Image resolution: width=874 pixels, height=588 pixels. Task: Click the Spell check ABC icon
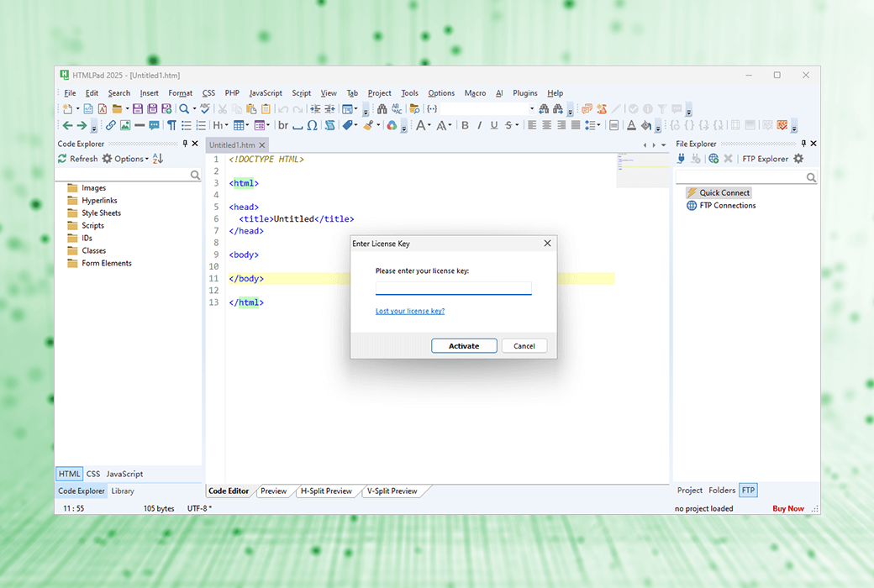click(x=205, y=108)
